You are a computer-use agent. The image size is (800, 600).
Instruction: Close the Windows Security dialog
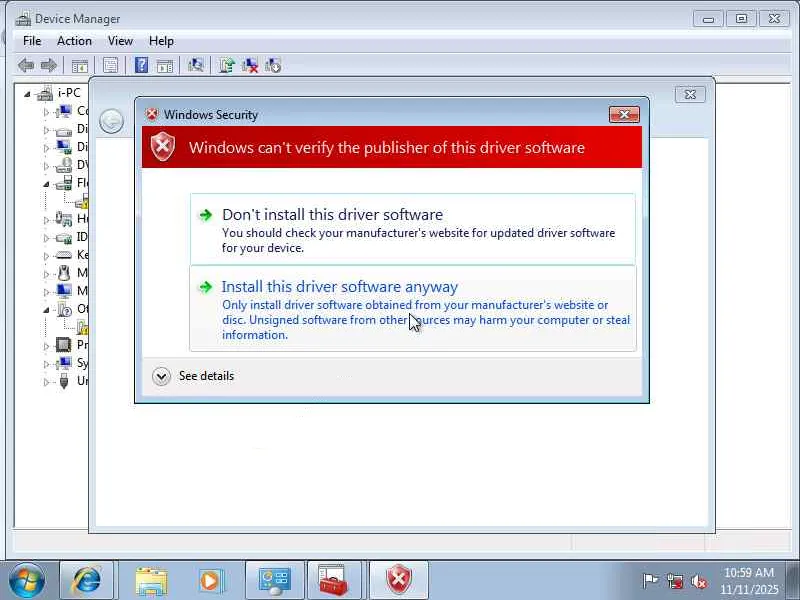pos(624,115)
